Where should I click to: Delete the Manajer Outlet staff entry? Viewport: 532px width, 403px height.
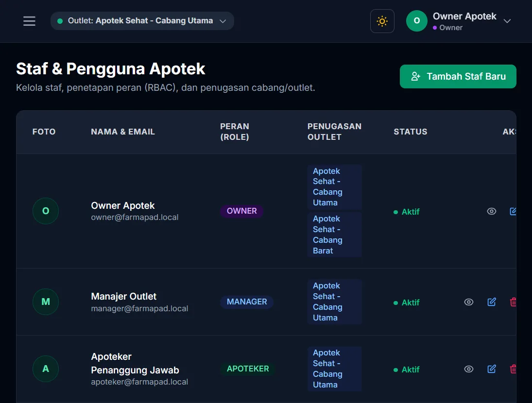(513, 302)
